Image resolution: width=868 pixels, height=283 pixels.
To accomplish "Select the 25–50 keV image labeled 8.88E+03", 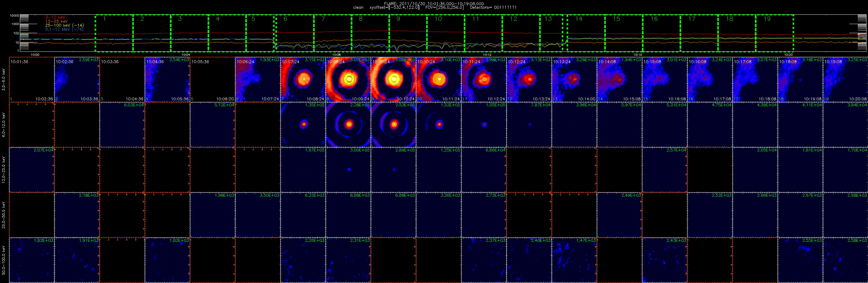I will (348, 215).
